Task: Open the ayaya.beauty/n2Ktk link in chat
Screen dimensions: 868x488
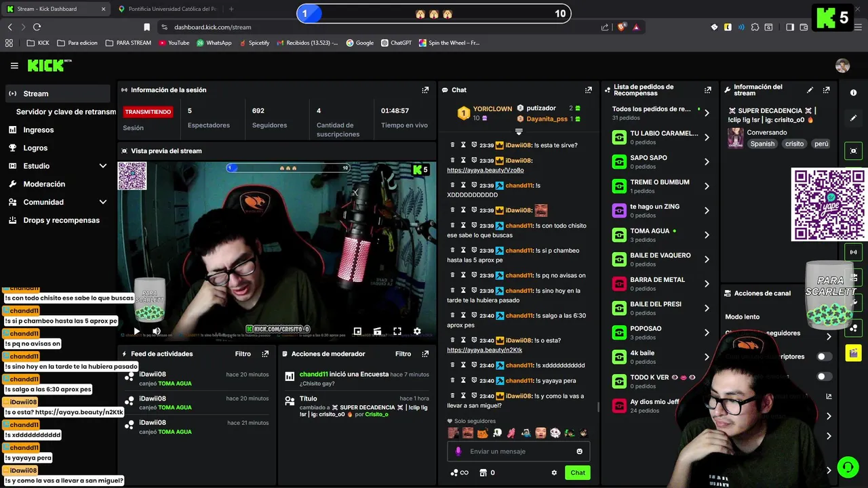Action: (x=484, y=350)
